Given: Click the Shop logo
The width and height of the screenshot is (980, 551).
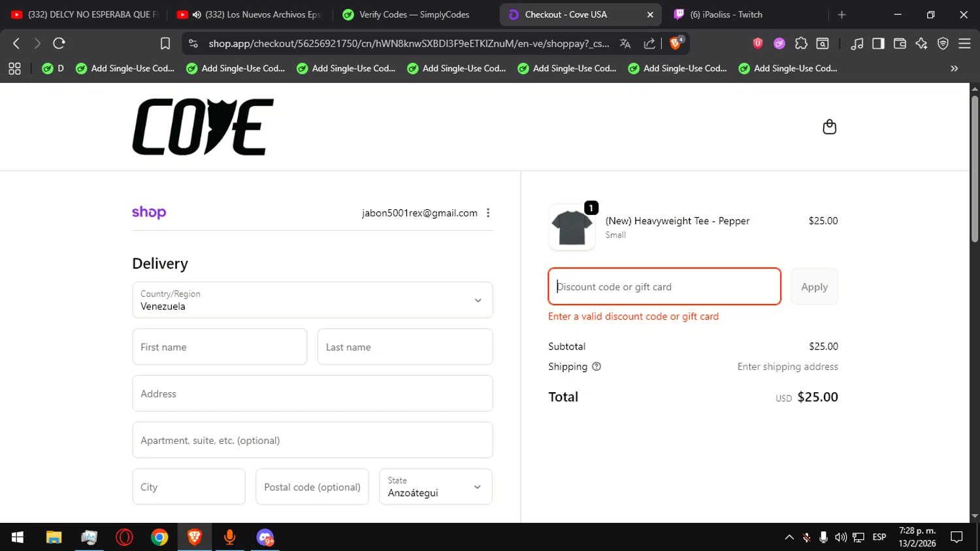Looking at the screenshot, I should (149, 212).
